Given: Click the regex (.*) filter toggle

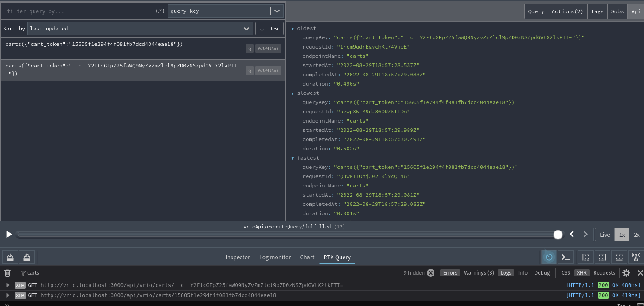Looking at the screenshot, I should pyautogui.click(x=160, y=11).
